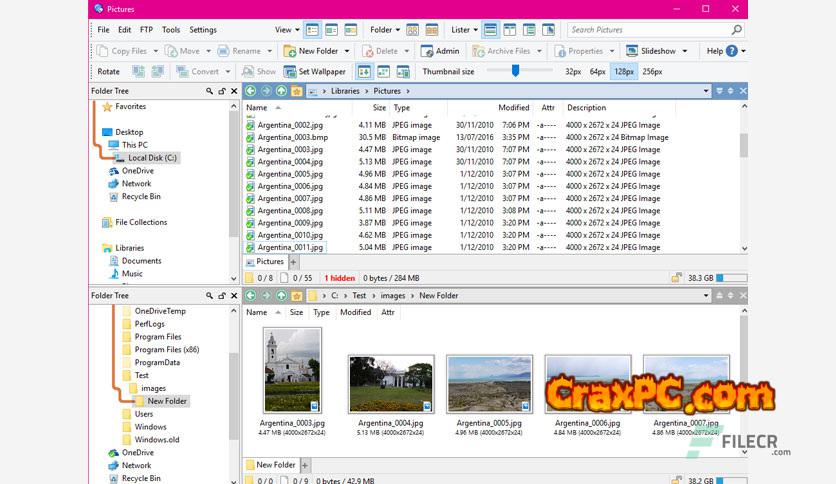
Task: Click the search magnifier in the upper Folder Tree header
Action: click(209, 91)
